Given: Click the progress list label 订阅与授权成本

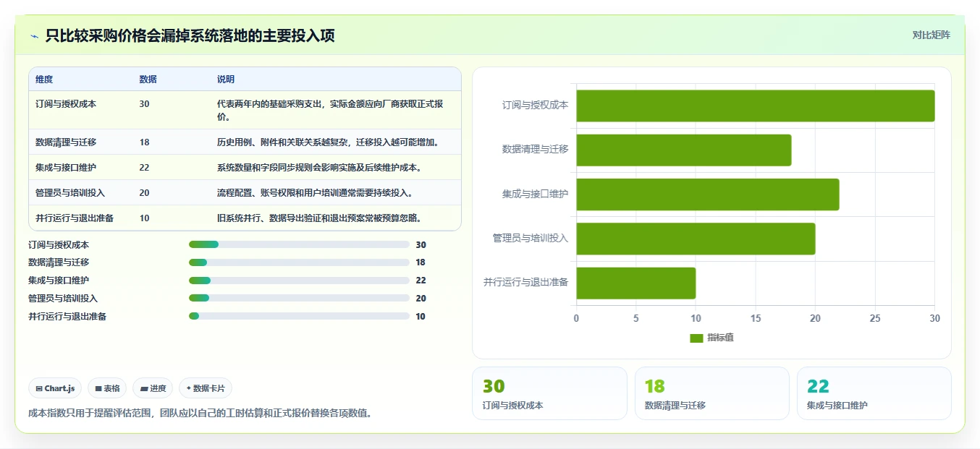Looking at the screenshot, I should [59, 245].
